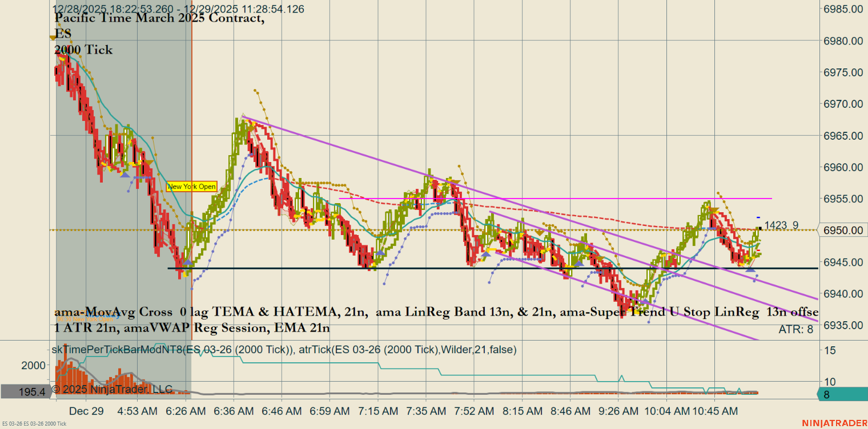Click the 'ama-MovAvg Cross 0 lag TEMA & HATEMA' indicator label
This screenshot has width=868, height=429.
point(197,312)
